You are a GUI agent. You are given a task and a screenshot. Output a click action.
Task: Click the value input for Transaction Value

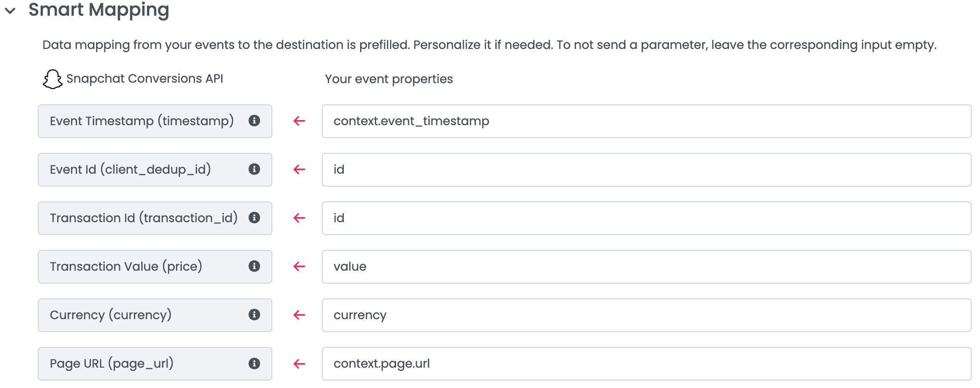tap(646, 267)
